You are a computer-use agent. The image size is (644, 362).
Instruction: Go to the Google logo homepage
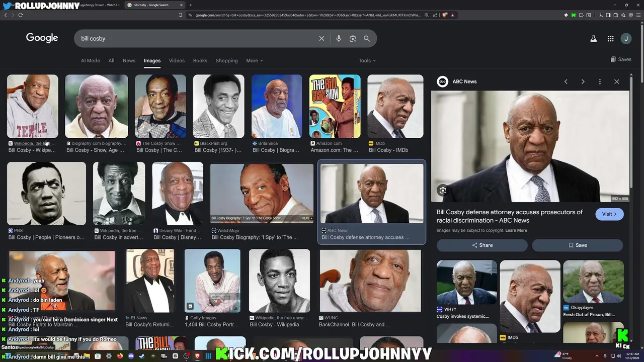(42, 38)
